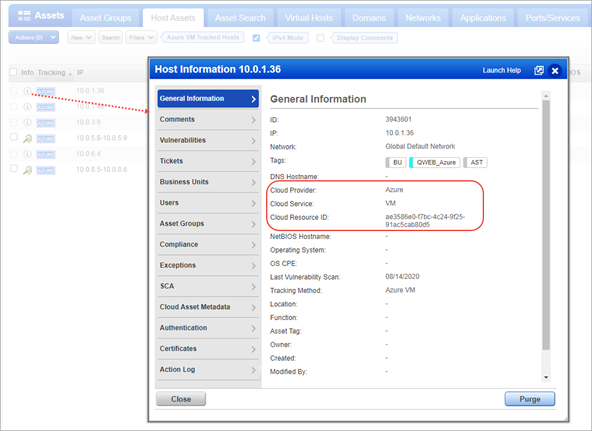Check the row checkbox for 10.0.5.8-10.0.5.9

14,137
